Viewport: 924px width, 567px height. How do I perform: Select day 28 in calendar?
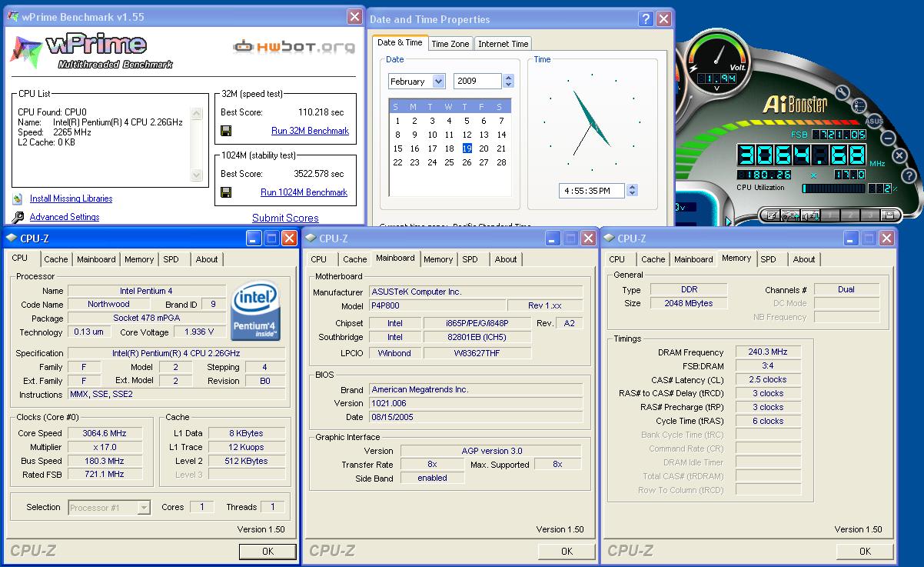[x=501, y=162]
